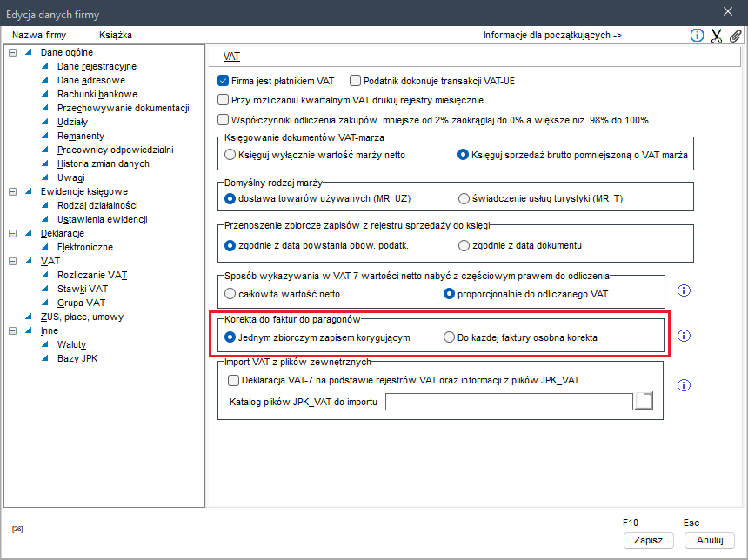Cancel editing with the Anuluj button
Image resolution: width=748 pixels, height=560 pixels.
(710, 540)
